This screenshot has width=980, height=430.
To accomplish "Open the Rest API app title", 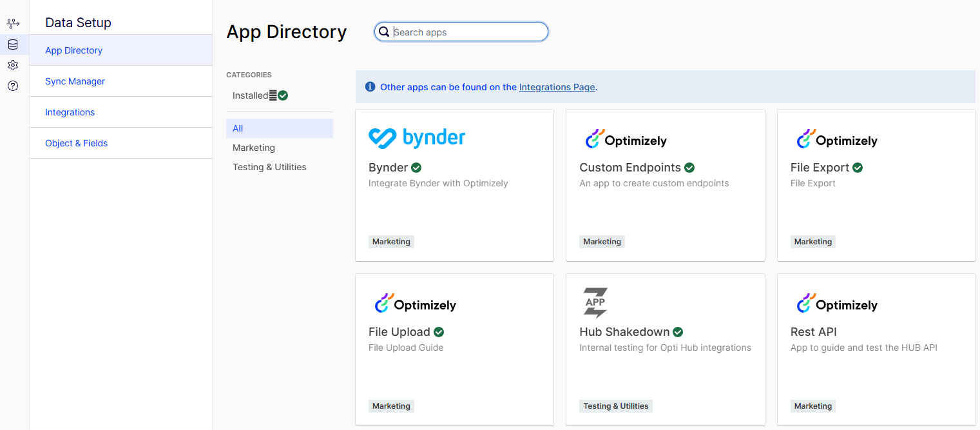I will coord(814,332).
